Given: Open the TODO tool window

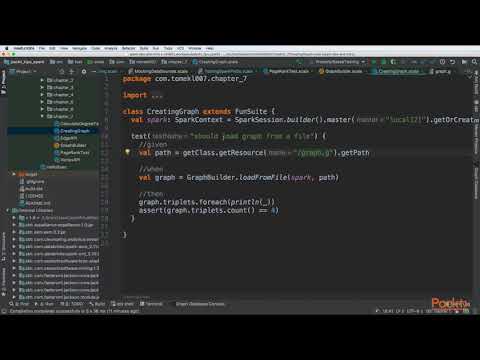Looking at the screenshot, I should (x=71, y=304).
